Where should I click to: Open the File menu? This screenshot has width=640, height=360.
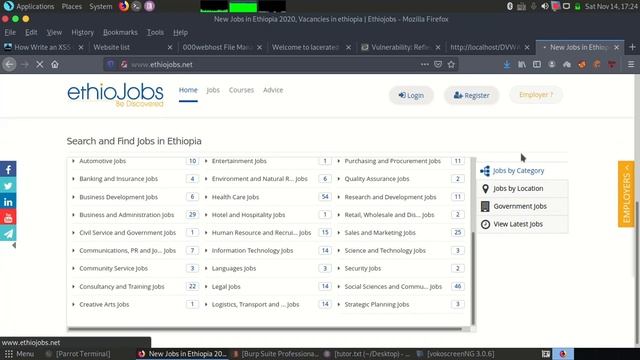pyautogui.click(x=10, y=32)
